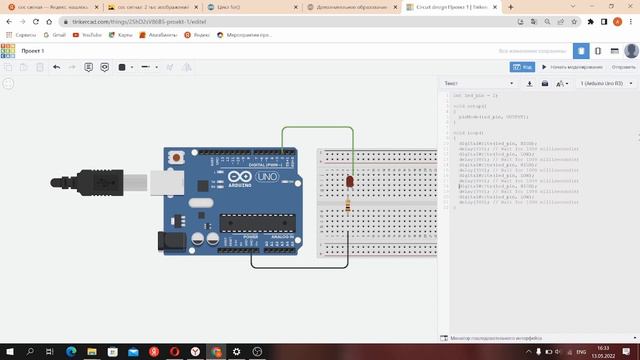
Task: Open the notes tool with text icon
Action: (89, 67)
